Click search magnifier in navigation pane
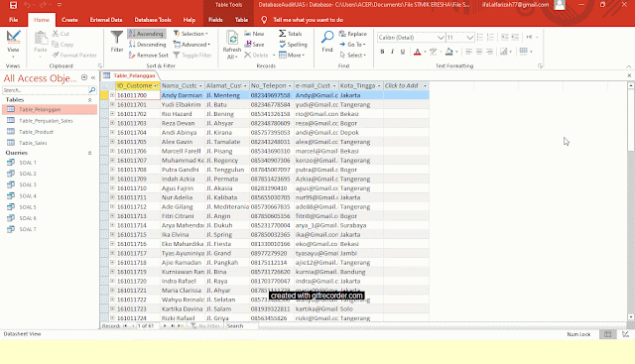Screen dimensions: 635x364 [92, 90]
